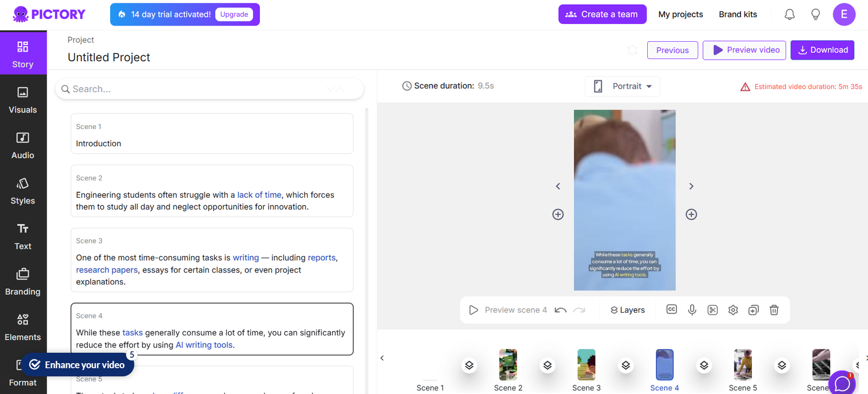Image resolution: width=868 pixels, height=394 pixels.
Task: Duplicate scene using the copy icon
Action: pos(754,310)
